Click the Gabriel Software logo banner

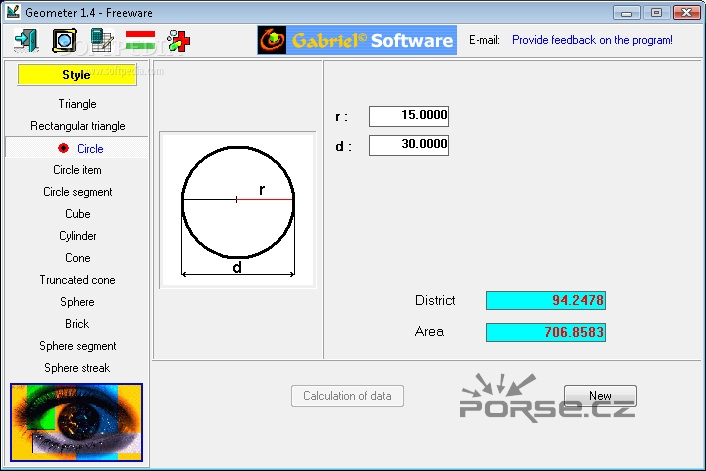tap(356, 41)
